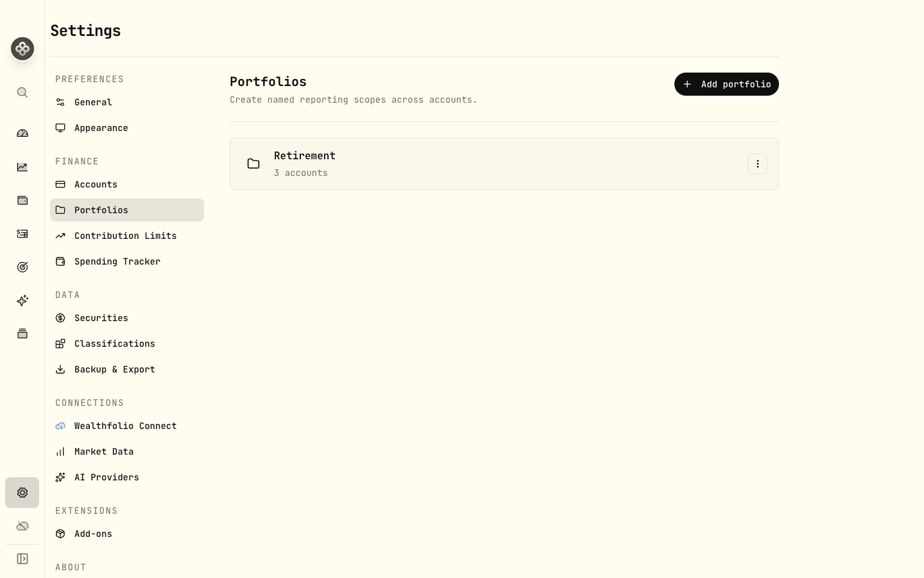
Task: Click the Add-ons package icon
Action: [60, 534]
